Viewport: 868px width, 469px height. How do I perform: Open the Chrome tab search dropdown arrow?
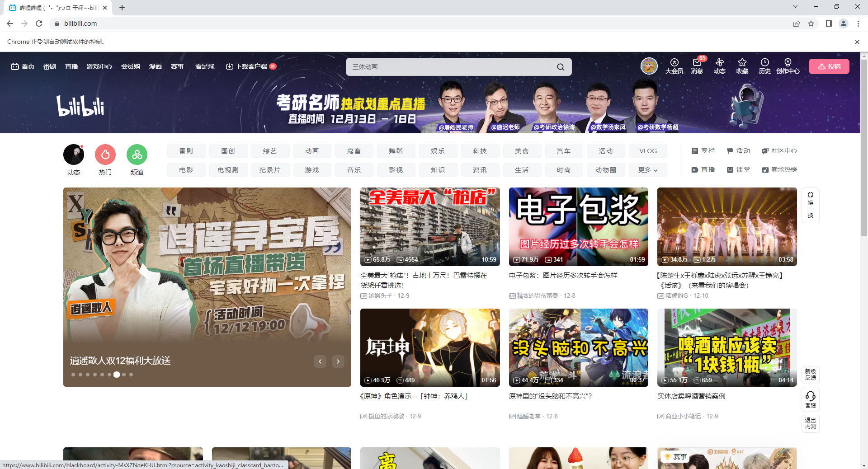(x=795, y=6)
